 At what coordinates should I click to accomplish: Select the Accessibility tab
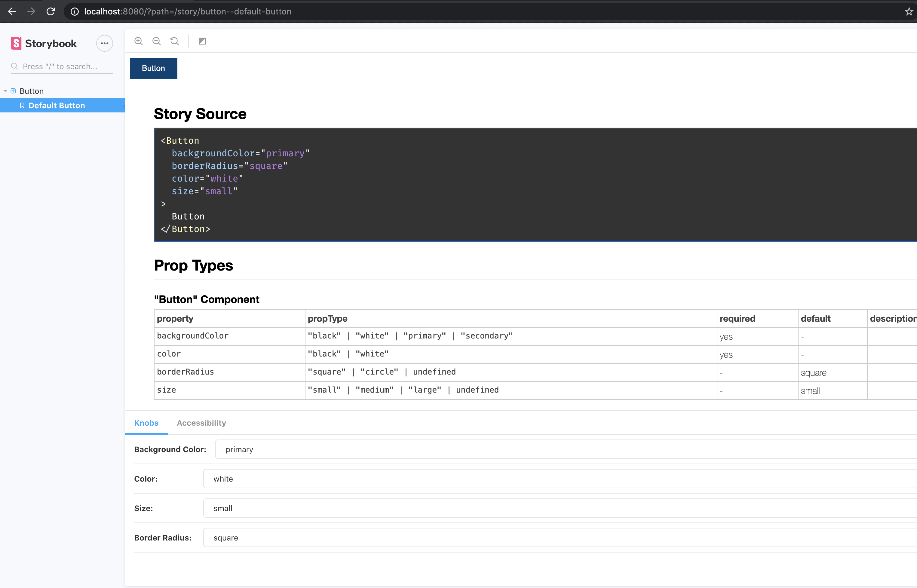click(x=201, y=422)
